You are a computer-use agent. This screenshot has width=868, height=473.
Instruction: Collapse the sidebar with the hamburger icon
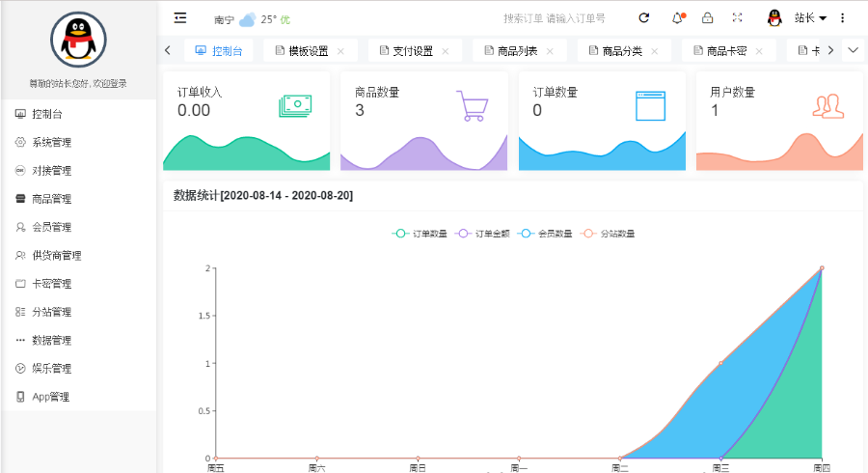tap(180, 18)
